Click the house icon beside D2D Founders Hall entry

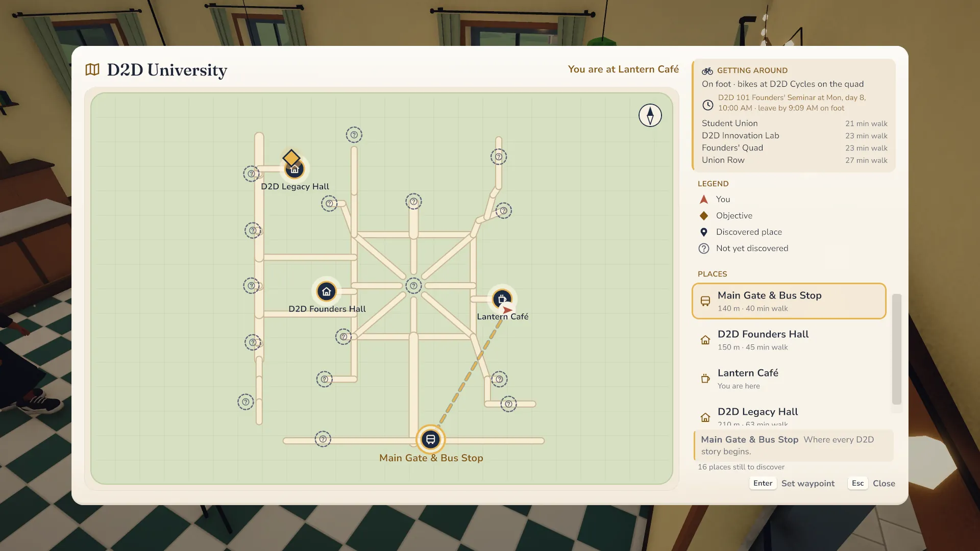705,340
